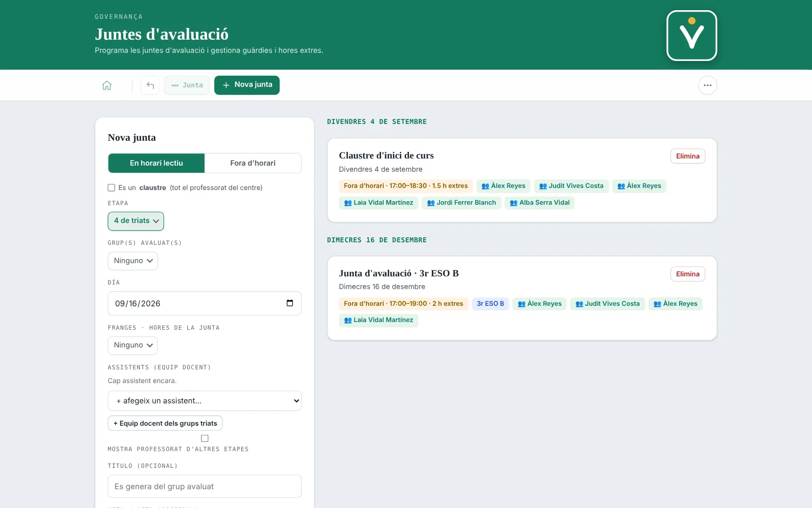
Task: Click the Divendres 4 de setembre header
Action: tap(377, 122)
